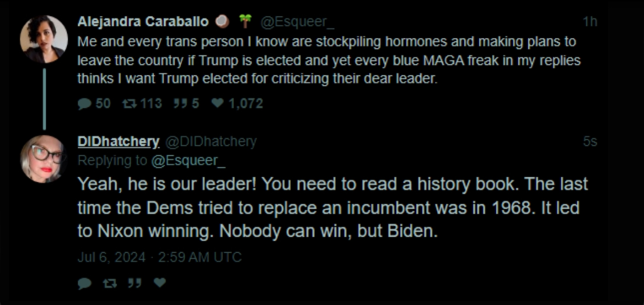
Task: Click the reply text about Nixon winning
Action: [332, 208]
